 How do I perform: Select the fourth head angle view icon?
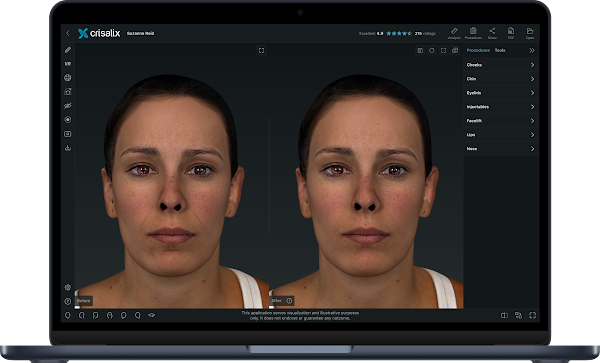pos(109,316)
